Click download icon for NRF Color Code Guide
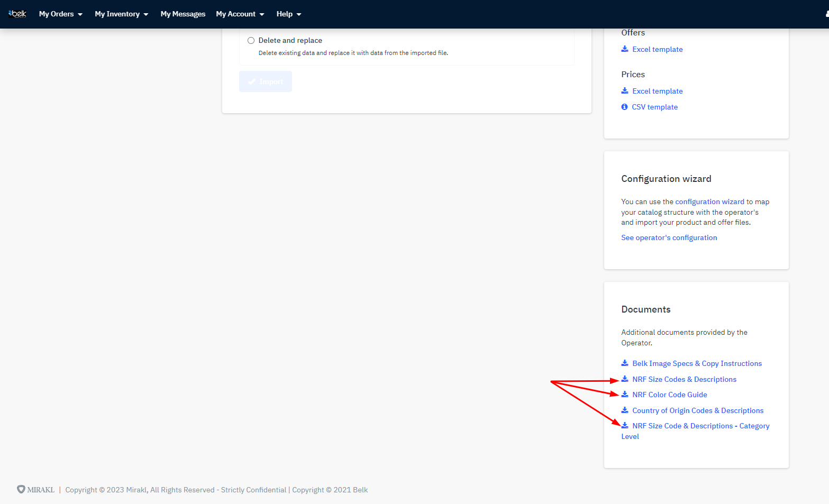The image size is (829, 504). click(x=625, y=395)
